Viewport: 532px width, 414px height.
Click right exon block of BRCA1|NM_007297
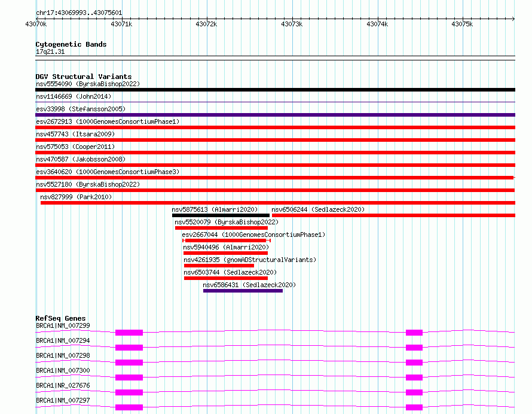pos(414,407)
